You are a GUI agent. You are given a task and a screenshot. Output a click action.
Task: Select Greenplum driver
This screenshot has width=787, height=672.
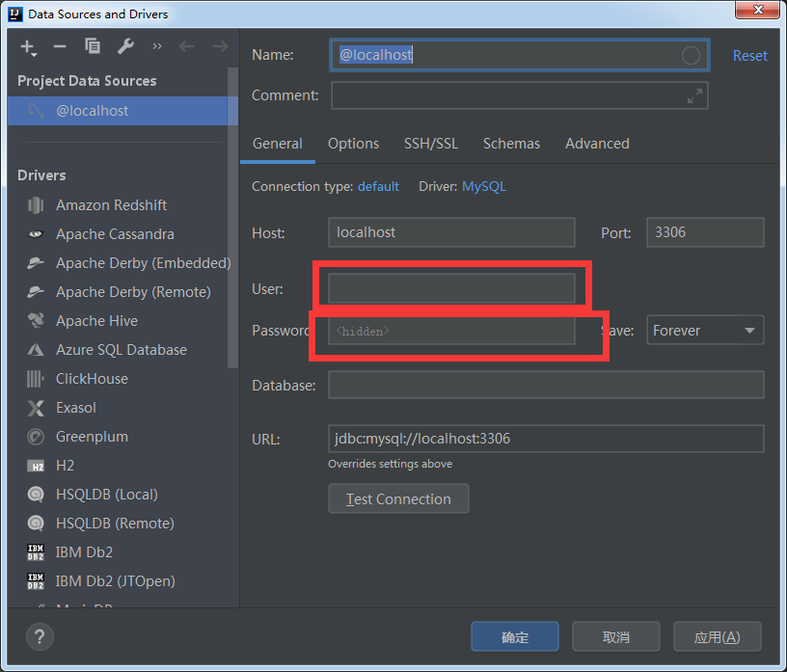click(x=92, y=437)
